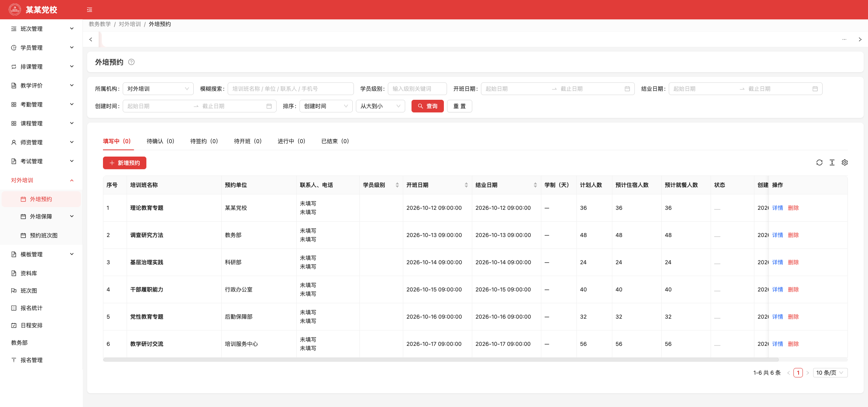The height and width of the screenshot is (407, 868).
Task: Expand the 外培保障 submenu
Action: click(41, 217)
